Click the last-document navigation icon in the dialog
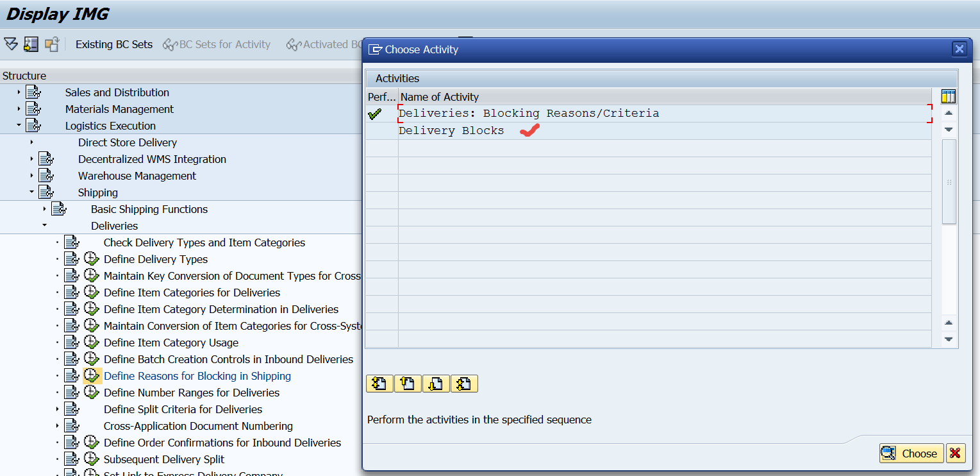Screen dimensions: 980x476 464,383
